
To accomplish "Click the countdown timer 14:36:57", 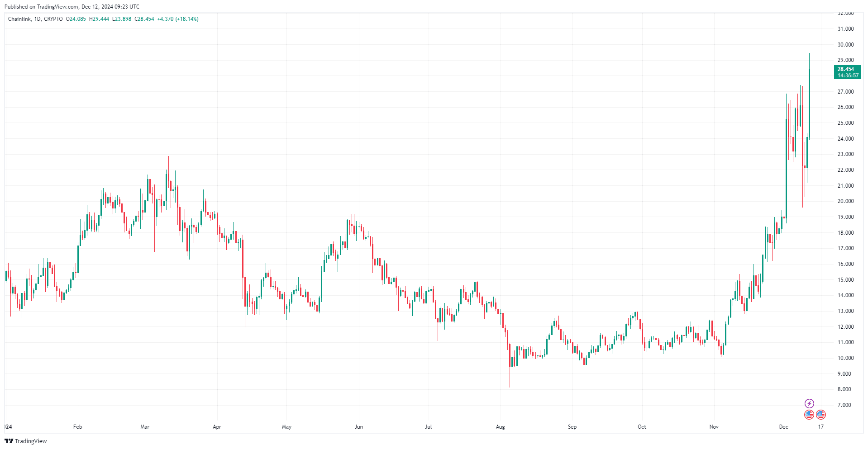I will coord(848,76).
